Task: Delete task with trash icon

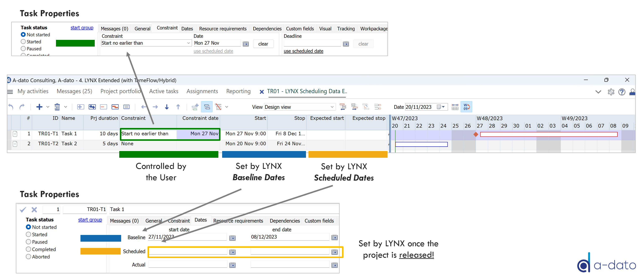Action: [x=57, y=107]
